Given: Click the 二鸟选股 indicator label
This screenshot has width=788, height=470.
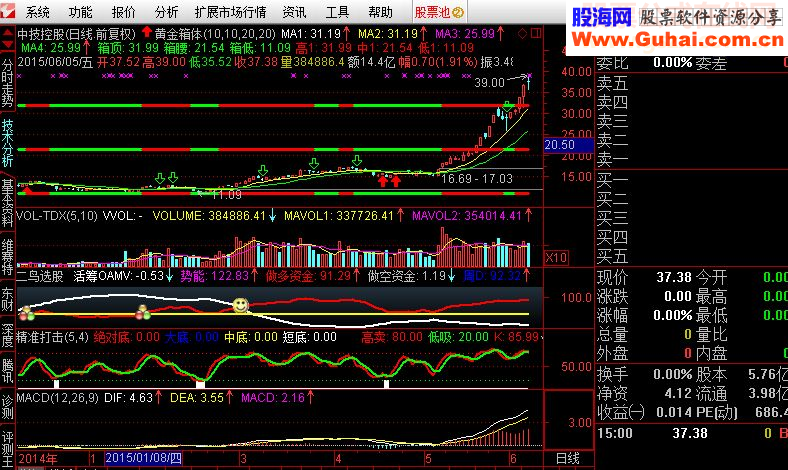Looking at the screenshot, I should (x=40, y=276).
